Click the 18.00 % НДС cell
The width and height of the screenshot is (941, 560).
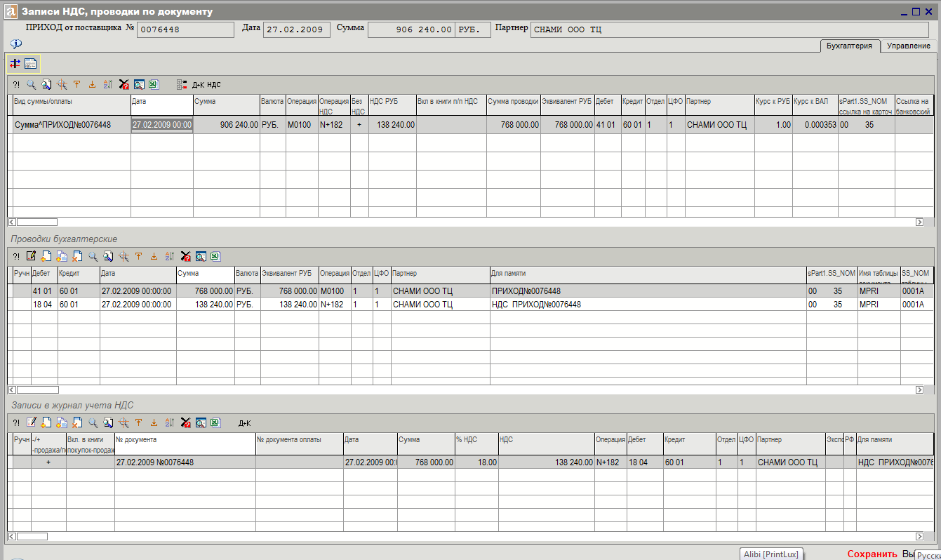(476, 462)
